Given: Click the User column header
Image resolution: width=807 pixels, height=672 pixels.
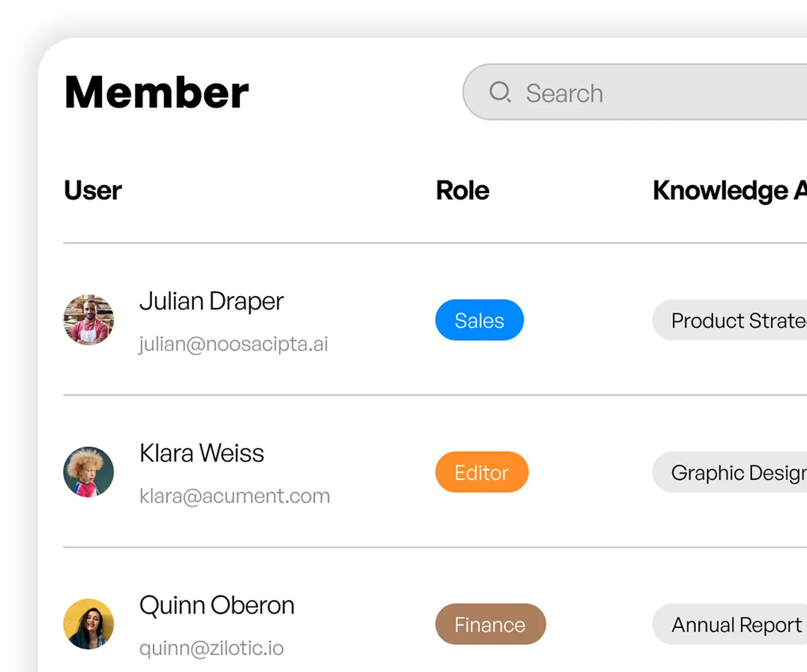Looking at the screenshot, I should click(93, 191).
